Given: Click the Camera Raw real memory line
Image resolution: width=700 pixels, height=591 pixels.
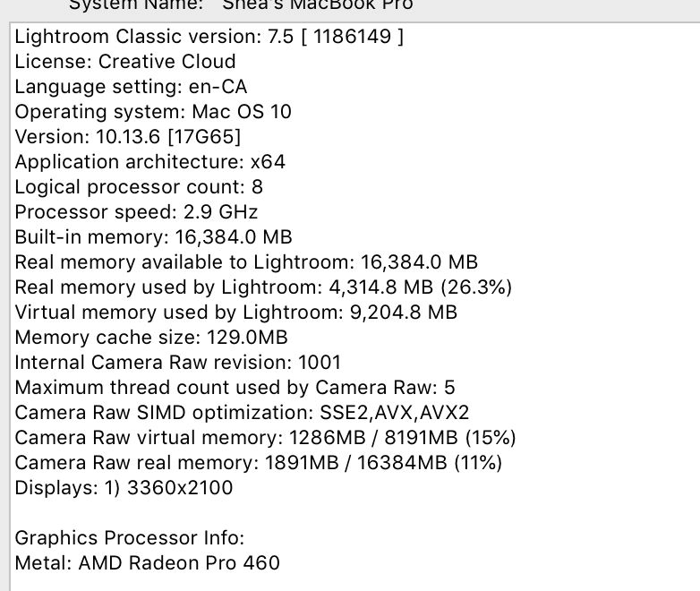Looking at the screenshot, I should tap(258, 463).
